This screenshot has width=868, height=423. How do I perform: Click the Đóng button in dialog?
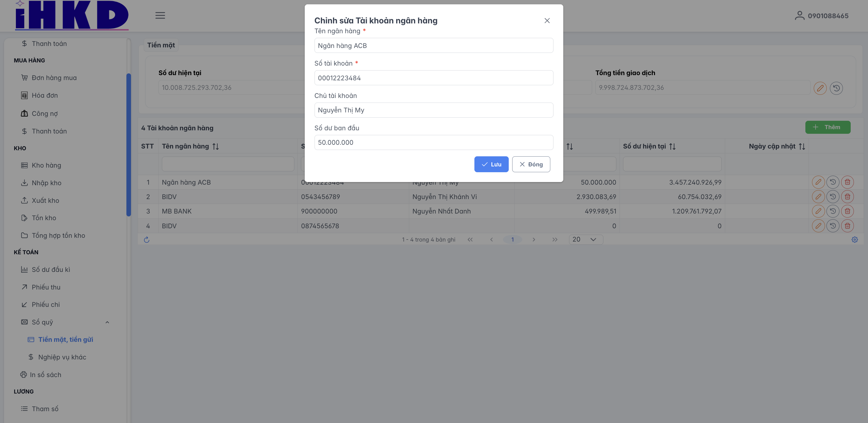(531, 164)
